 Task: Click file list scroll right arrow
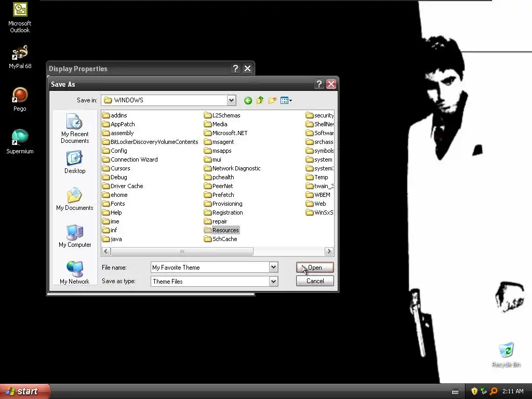coord(329,251)
